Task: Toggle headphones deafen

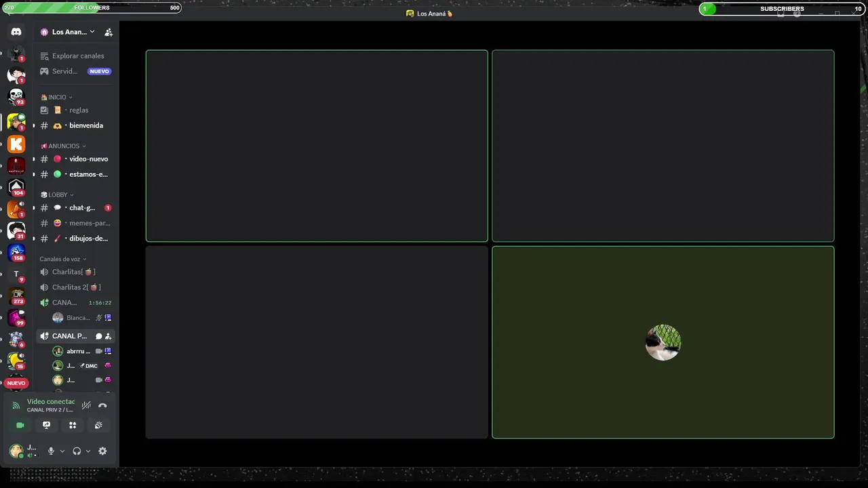Action: click(x=77, y=451)
